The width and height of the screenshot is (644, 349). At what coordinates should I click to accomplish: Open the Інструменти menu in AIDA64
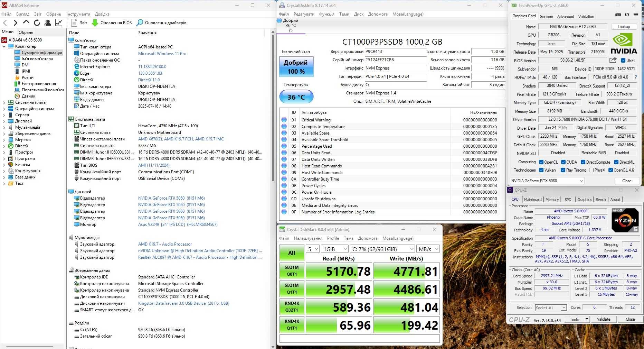coord(78,14)
